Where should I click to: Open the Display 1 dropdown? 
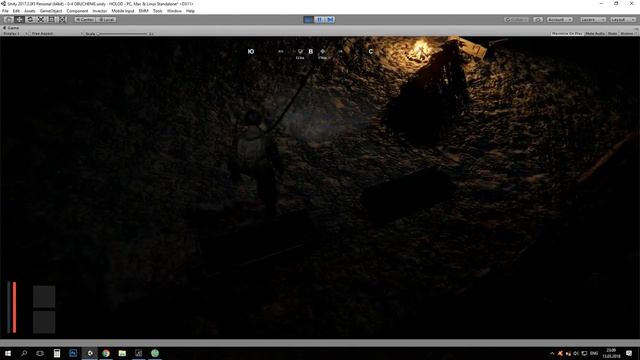click(x=15, y=33)
